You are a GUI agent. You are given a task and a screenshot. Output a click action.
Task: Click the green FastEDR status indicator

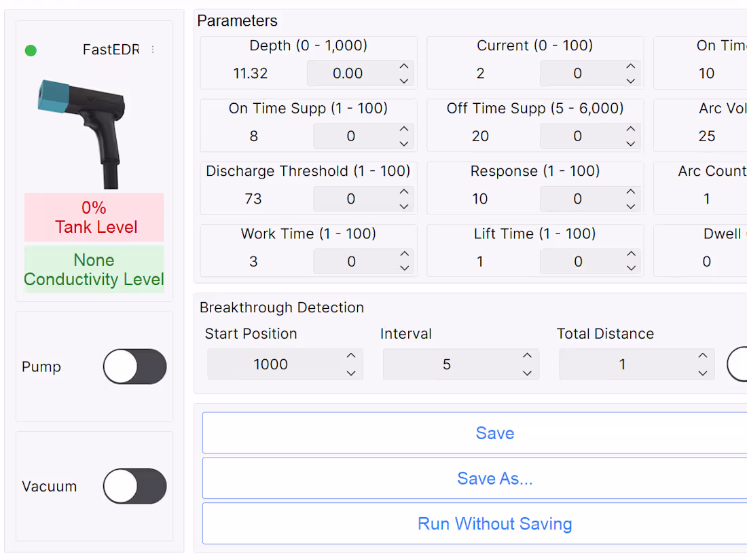pos(31,50)
